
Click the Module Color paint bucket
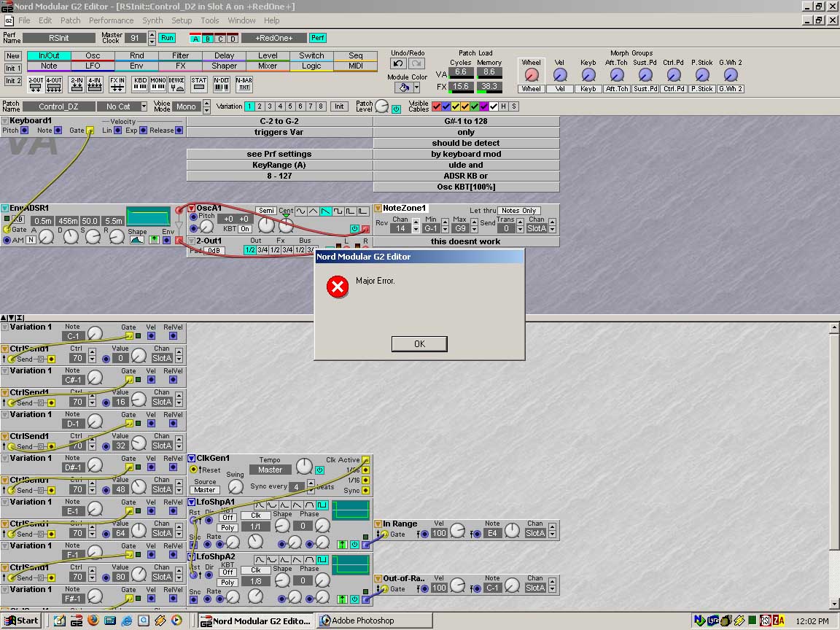point(404,87)
